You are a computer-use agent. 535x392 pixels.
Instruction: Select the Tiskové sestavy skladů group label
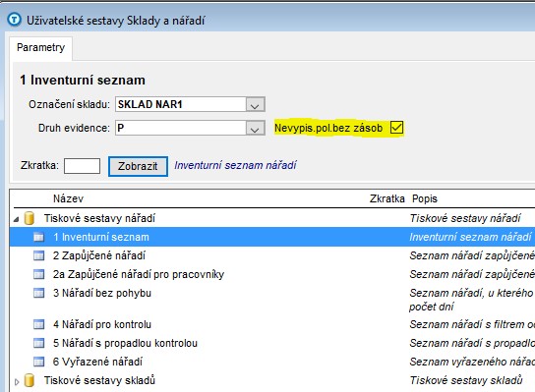point(99,380)
